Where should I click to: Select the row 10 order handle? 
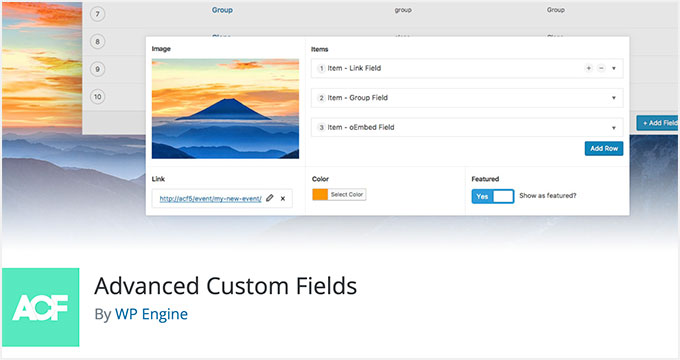point(97,97)
